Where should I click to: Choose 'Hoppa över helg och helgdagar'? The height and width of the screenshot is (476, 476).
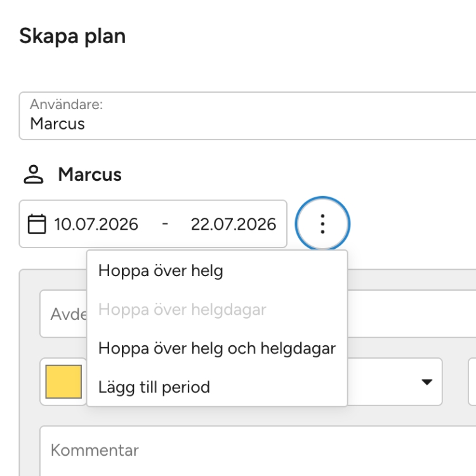click(x=217, y=348)
